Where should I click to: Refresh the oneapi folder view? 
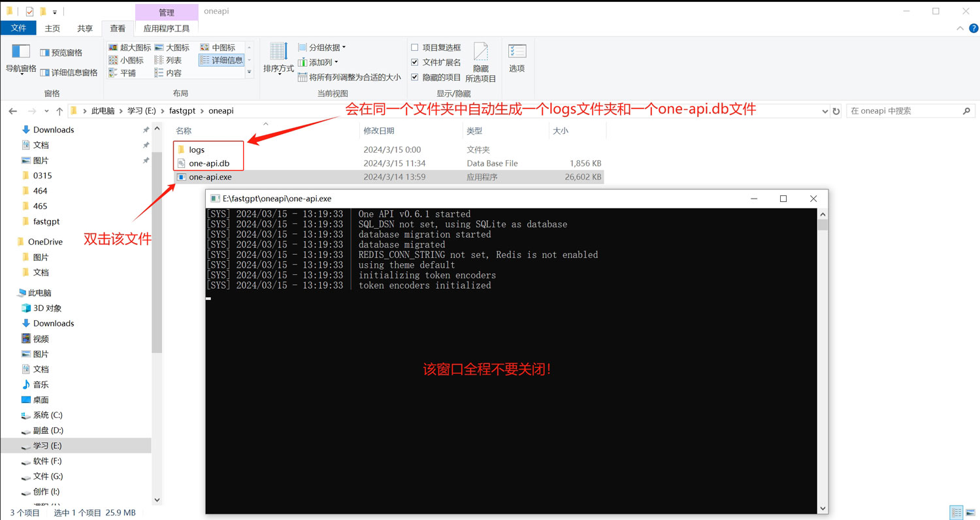[836, 111]
